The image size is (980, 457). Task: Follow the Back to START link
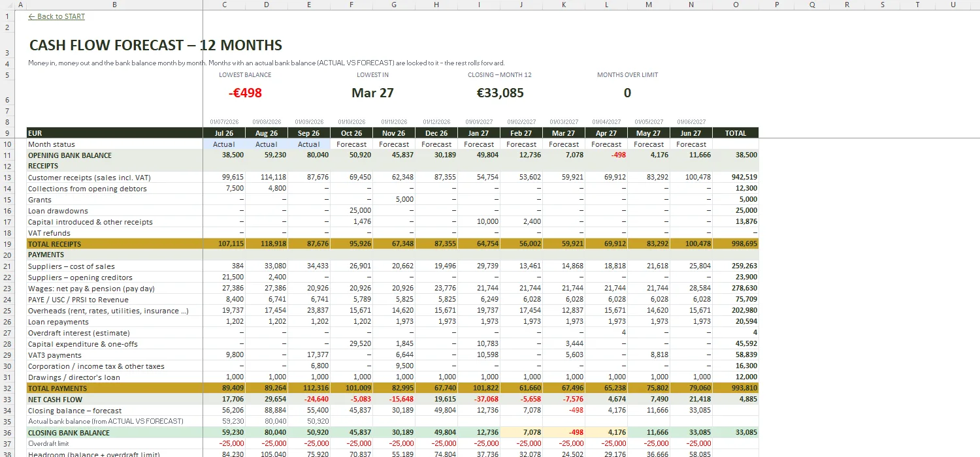pyautogui.click(x=56, y=16)
